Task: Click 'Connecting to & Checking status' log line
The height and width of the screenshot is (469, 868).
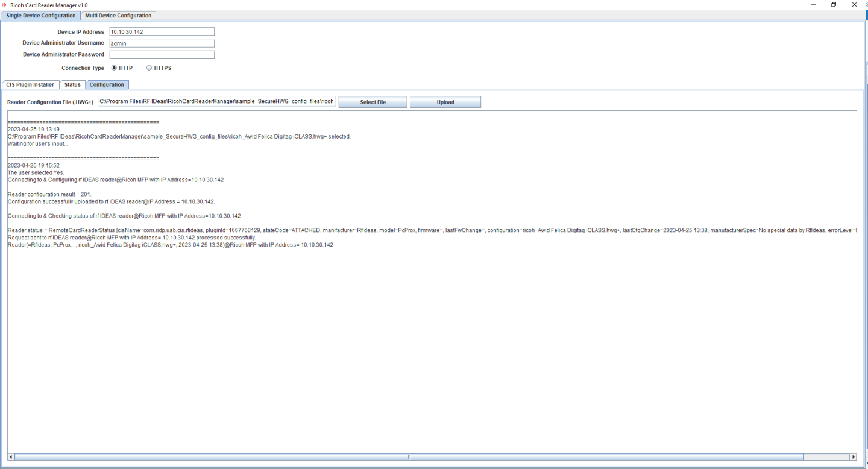Action: (124, 216)
